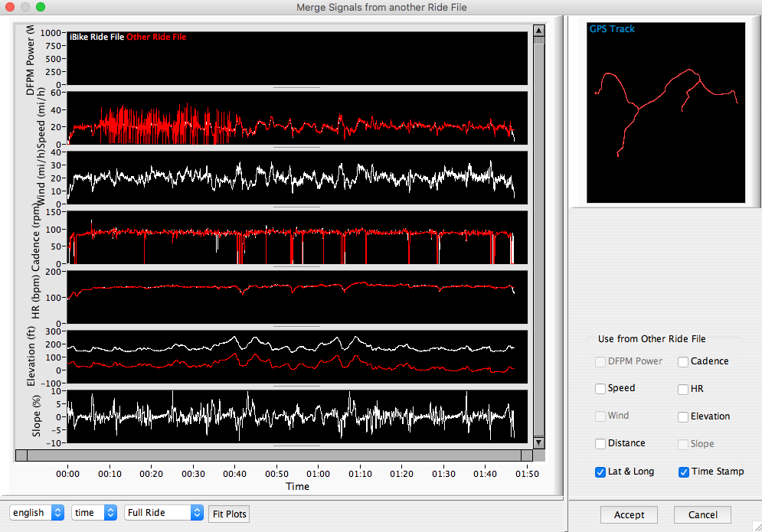
Task: Check the HR checkbox
Action: click(684, 389)
